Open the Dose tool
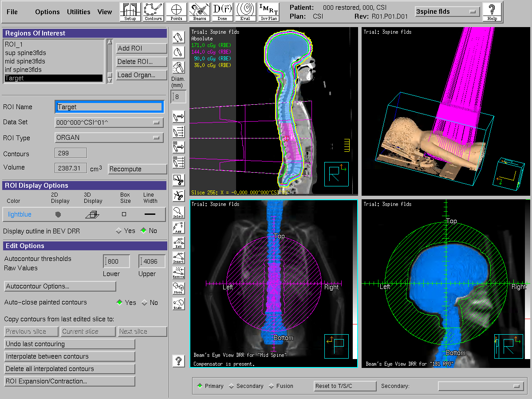This screenshot has width=532, height=399. click(222, 12)
